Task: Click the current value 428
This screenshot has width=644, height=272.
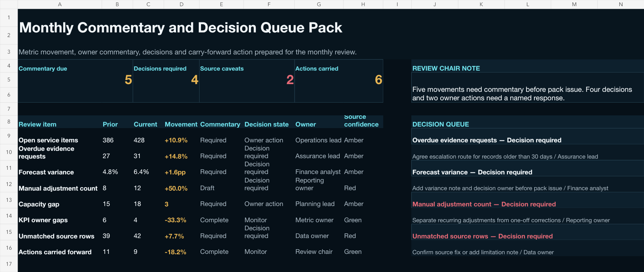Action: 139,140
